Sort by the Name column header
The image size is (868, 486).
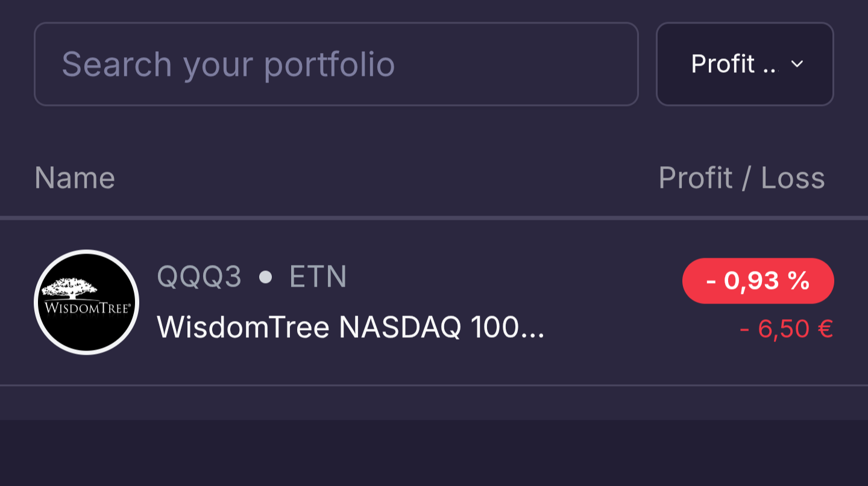coord(75,178)
